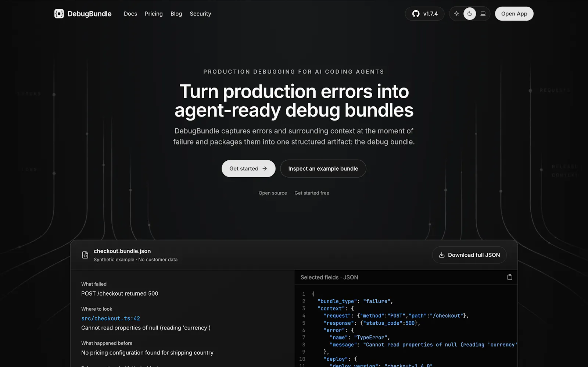Screen dimensions: 588x367
Task: Copy JSON with the clipboard icon
Action: [510, 277]
